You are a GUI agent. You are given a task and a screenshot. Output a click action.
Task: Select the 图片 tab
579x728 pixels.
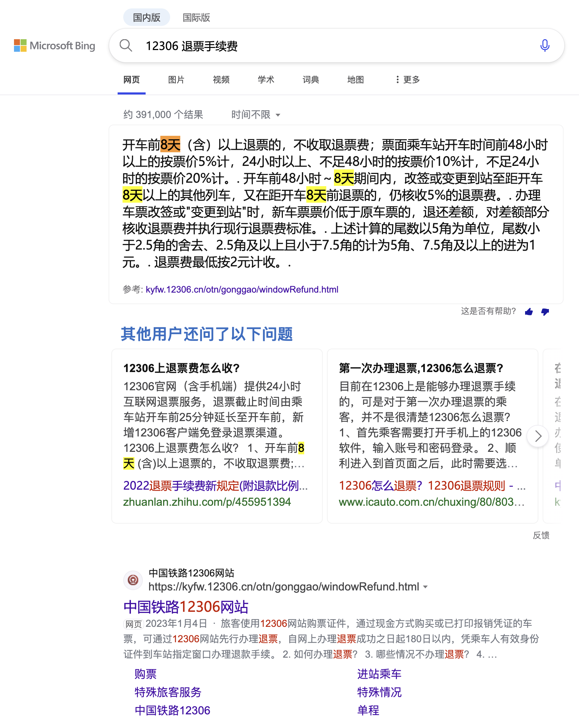point(176,80)
